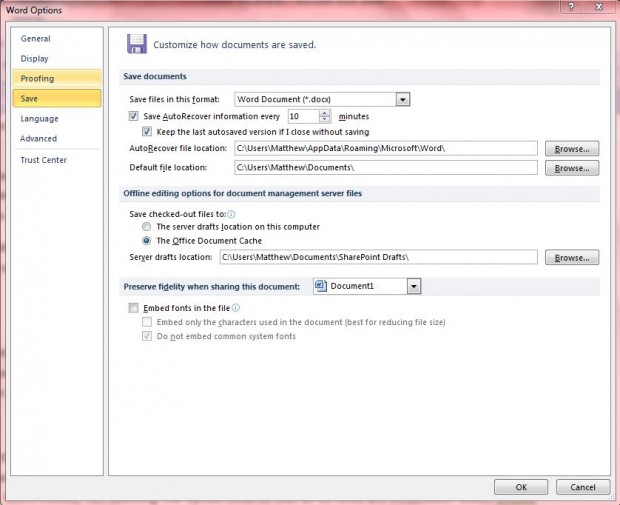Expand the Document1 fidelity dropdown

[x=414, y=286]
